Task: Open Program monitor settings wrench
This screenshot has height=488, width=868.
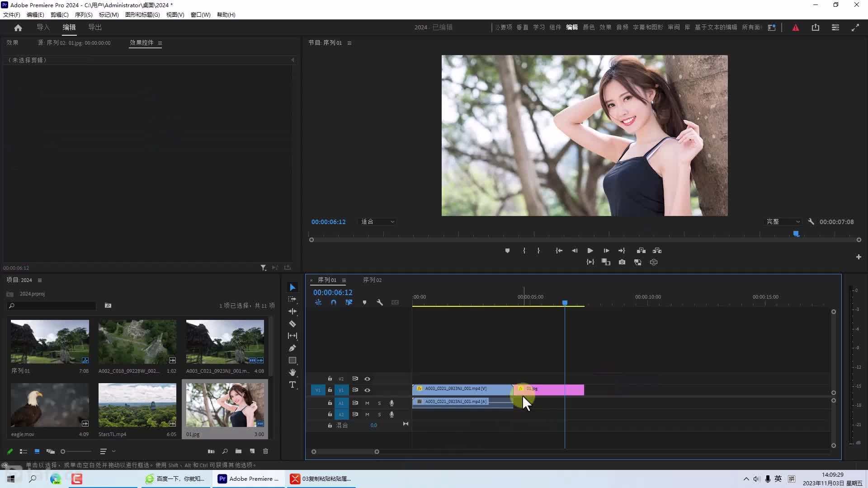Action: point(811,222)
